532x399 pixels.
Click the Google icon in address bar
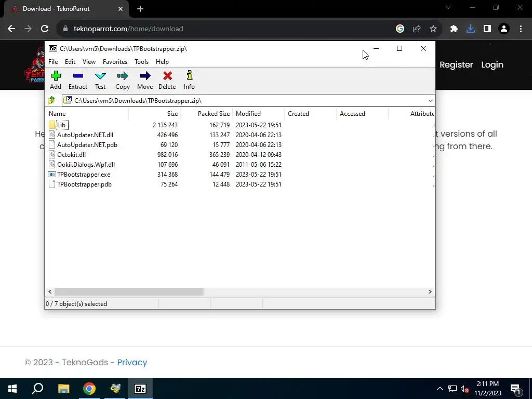400,29
